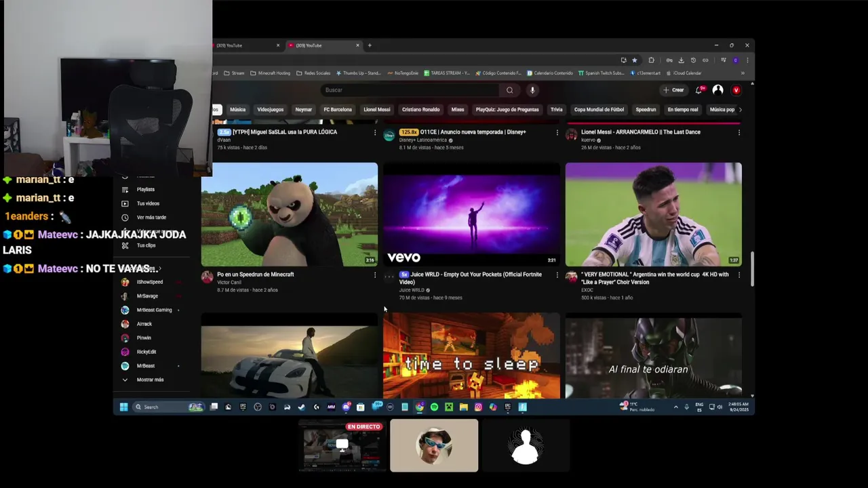Open Ver más tarde in sidebar
868x488 pixels.
coord(151,218)
